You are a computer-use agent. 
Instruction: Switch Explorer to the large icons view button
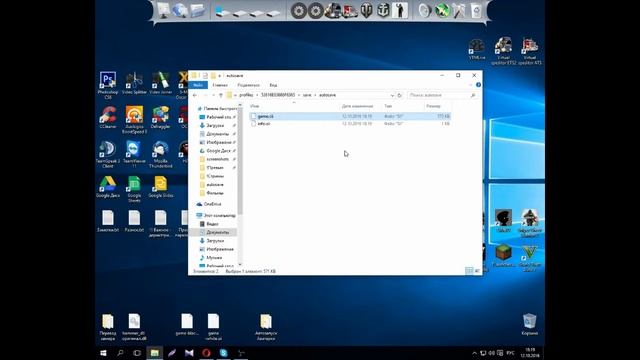pyautogui.click(x=477, y=271)
